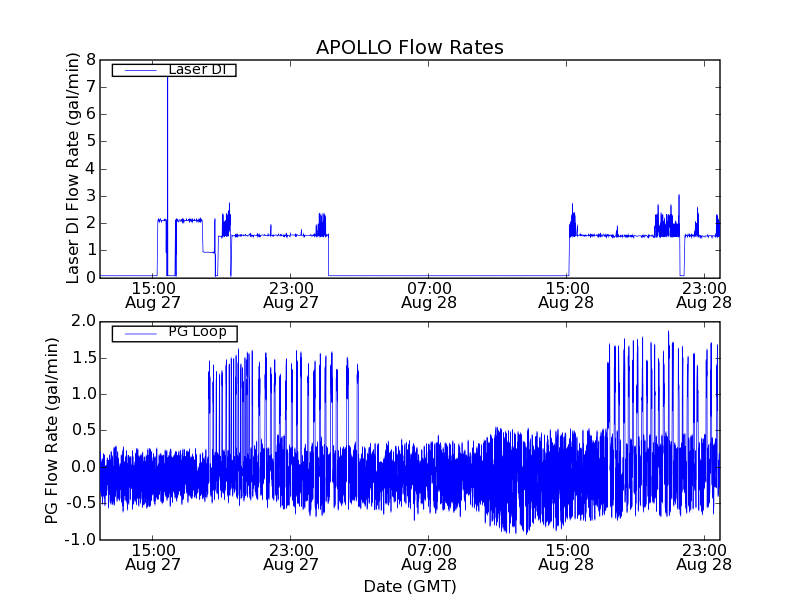Click top chart's '23:00 Aug 27' tick label
The image size is (800, 600).
click(x=291, y=296)
